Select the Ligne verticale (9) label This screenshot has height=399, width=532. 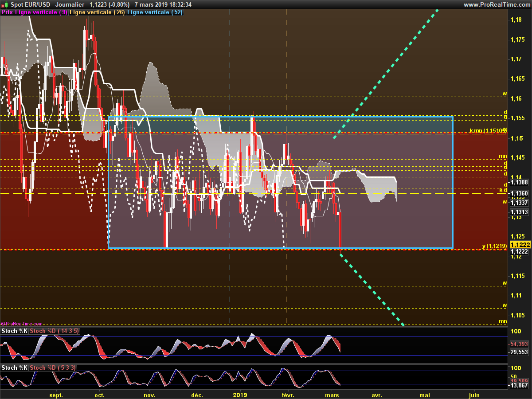pyautogui.click(x=41, y=12)
